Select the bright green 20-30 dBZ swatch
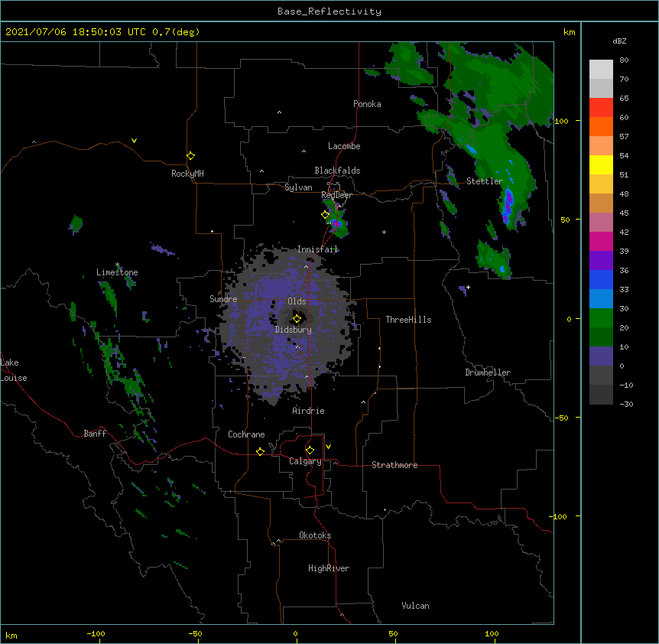Viewport: 659px width, 644px height. tap(601, 318)
